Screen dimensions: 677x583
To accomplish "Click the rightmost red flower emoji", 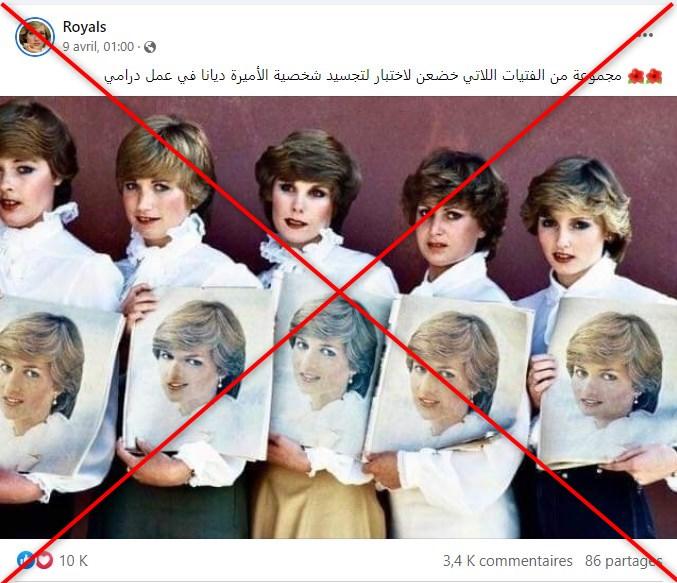I will [x=654, y=76].
